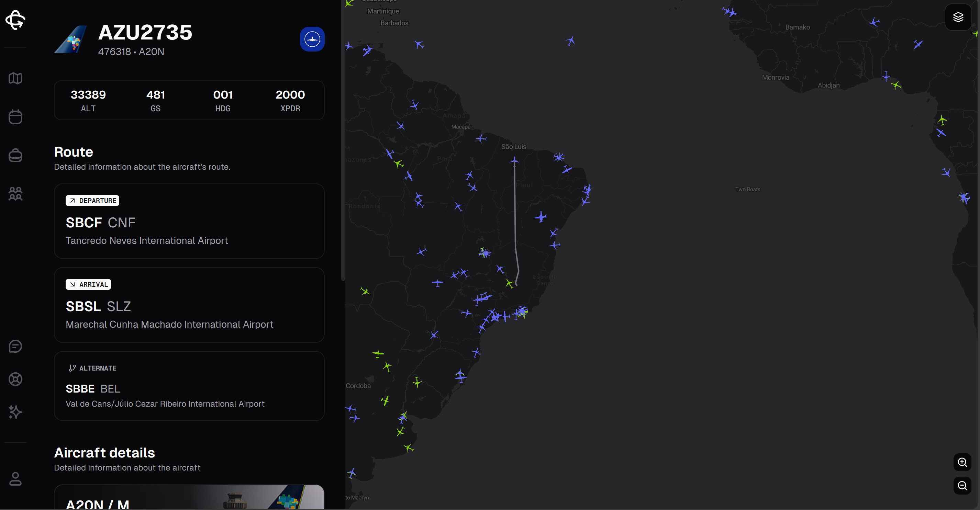Click the blue aircraft focus button
980x510 pixels.
tap(312, 39)
